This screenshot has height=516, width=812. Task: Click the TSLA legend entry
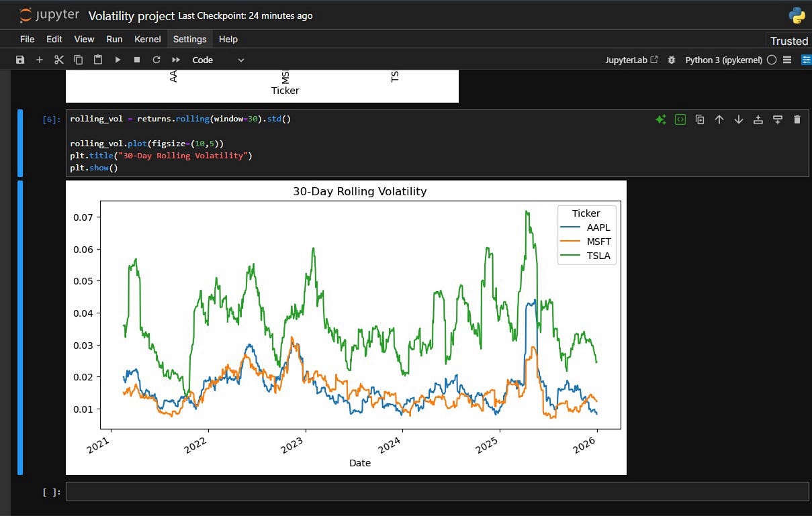pyautogui.click(x=586, y=256)
